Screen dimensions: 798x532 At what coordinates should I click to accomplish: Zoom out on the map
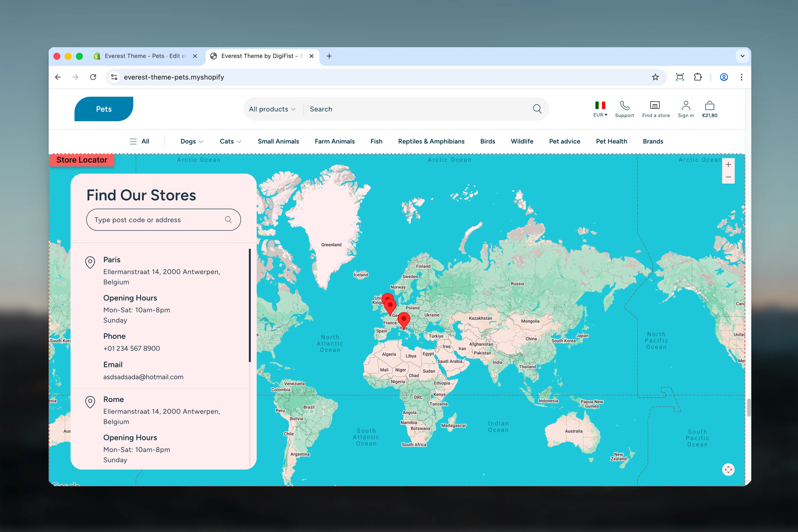tap(728, 177)
